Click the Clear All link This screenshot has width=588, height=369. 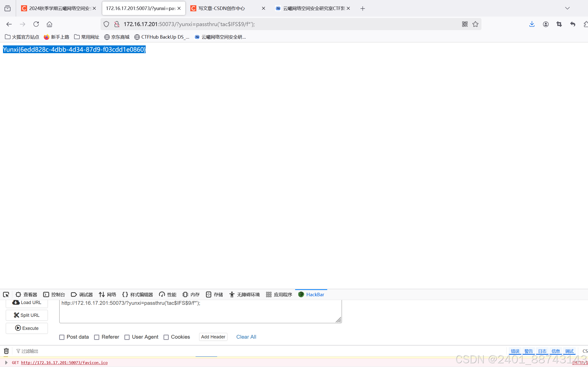(246, 337)
